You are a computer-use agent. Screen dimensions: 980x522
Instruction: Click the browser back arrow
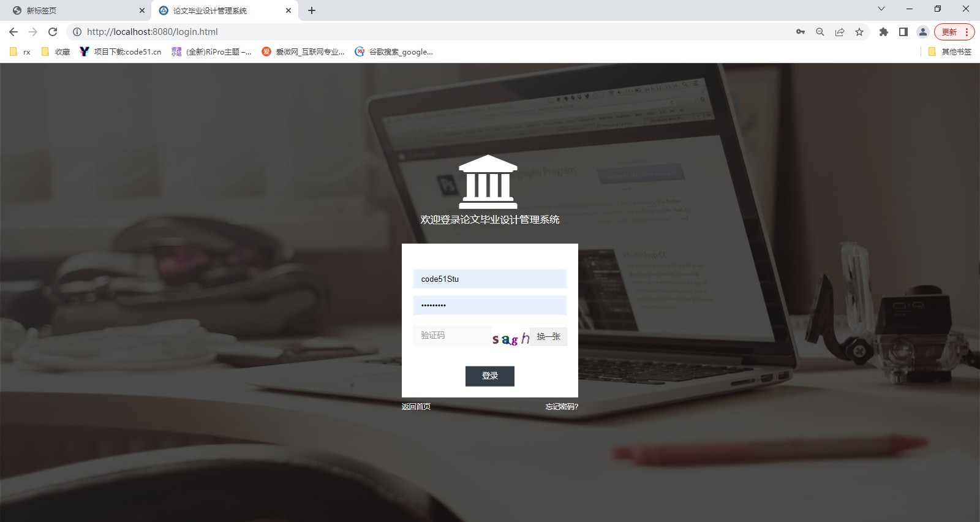pos(13,32)
